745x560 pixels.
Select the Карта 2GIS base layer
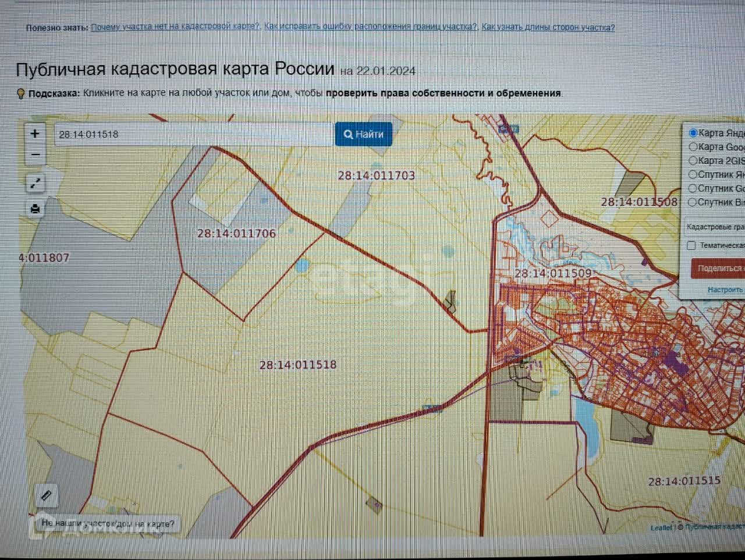(693, 160)
